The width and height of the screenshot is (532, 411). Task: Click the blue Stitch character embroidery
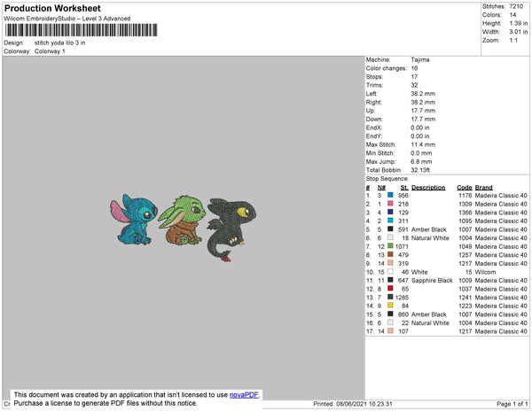click(x=134, y=220)
